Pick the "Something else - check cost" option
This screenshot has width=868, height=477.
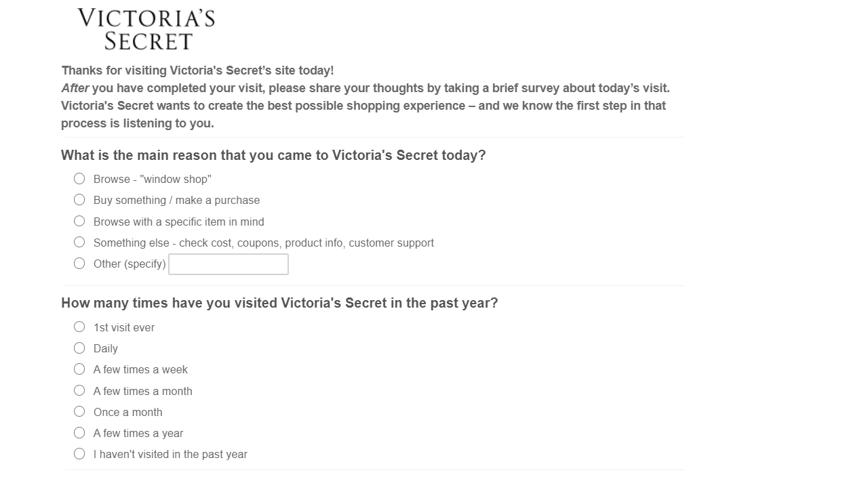[79, 242]
